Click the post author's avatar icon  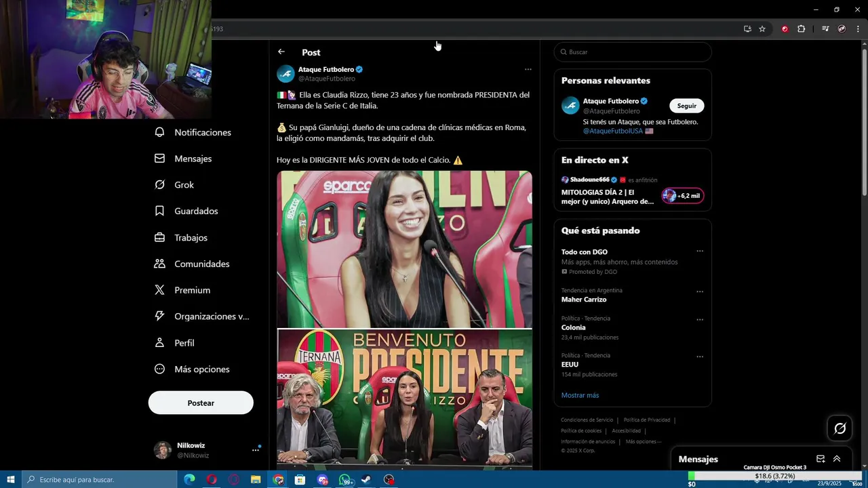(x=285, y=74)
